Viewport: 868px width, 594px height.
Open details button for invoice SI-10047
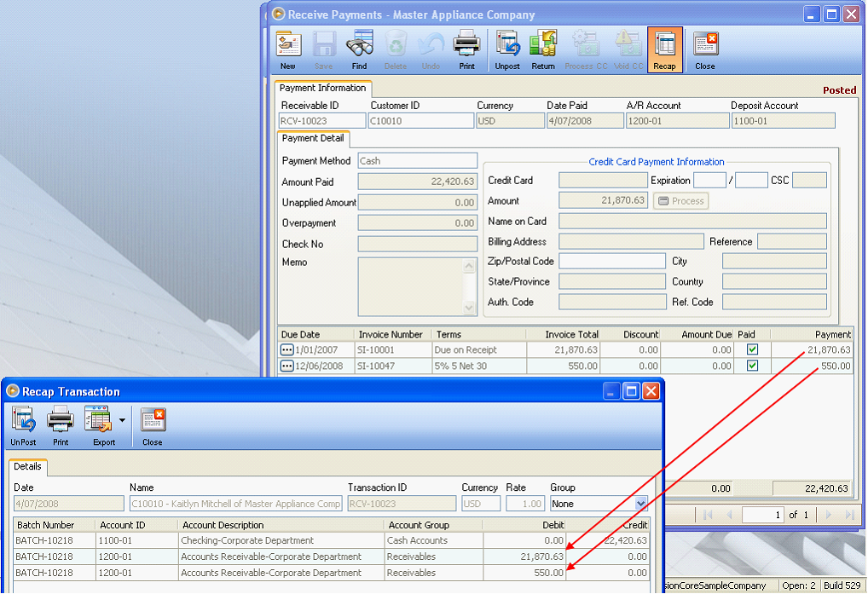(286, 366)
